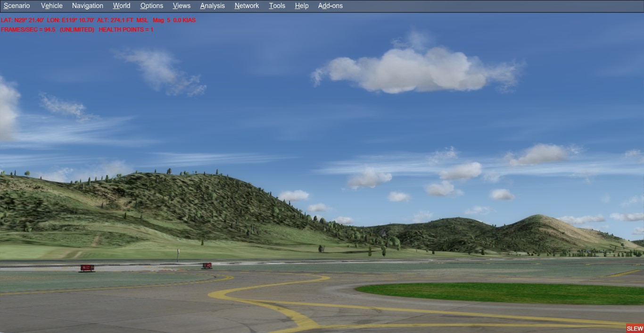
Task: Open the Options menu
Action: [151, 6]
